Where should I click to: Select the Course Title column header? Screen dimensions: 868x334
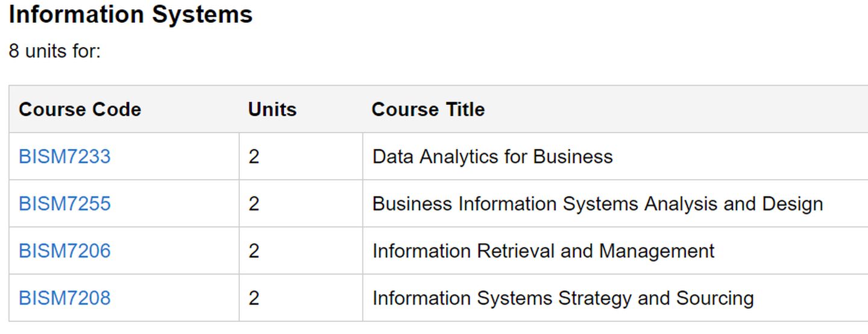pyautogui.click(x=428, y=110)
